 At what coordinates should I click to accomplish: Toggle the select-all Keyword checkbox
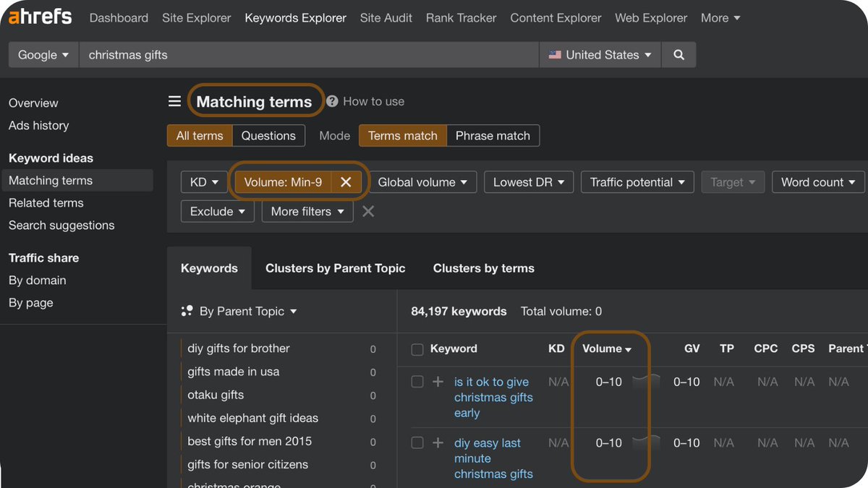[x=417, y=349]
